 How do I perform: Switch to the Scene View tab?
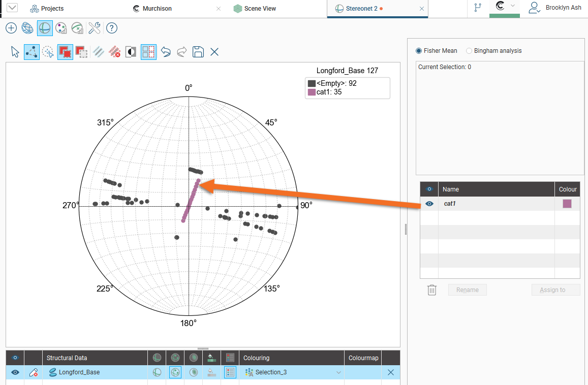click(255, 8)
